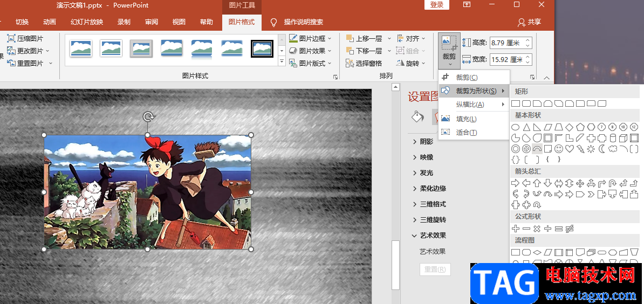Screen dimensions: 644x304
Task: Open the 审阅 ribbon tab
Action: [x=152, y=22]
